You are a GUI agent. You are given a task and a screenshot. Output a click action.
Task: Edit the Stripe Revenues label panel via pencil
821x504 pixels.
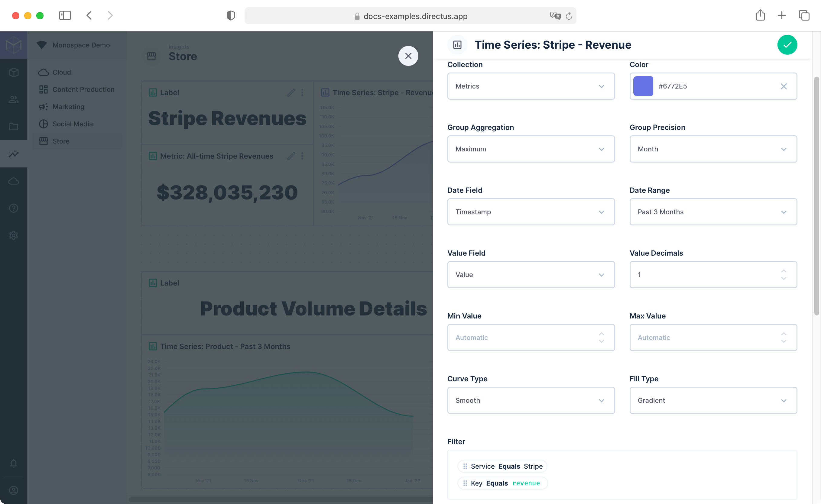pos(291,93)
